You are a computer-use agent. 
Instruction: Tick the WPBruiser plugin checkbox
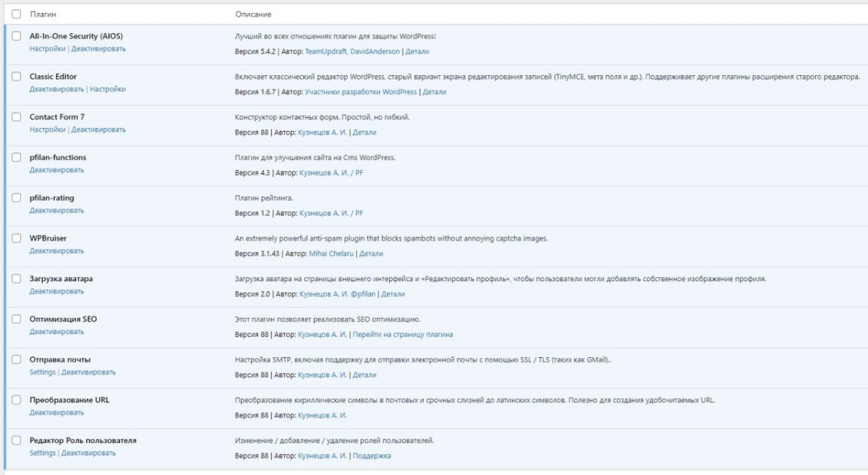coord(17,238)
